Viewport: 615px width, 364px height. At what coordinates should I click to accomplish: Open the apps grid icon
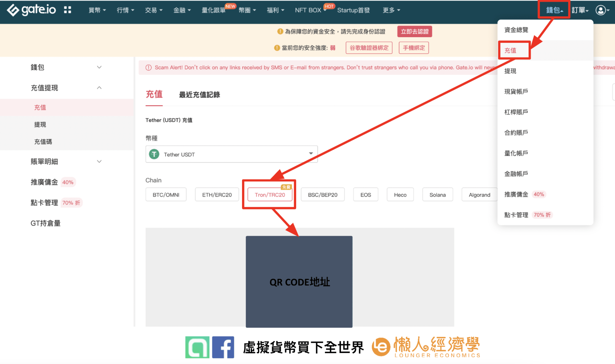click(x=68, y=10)
